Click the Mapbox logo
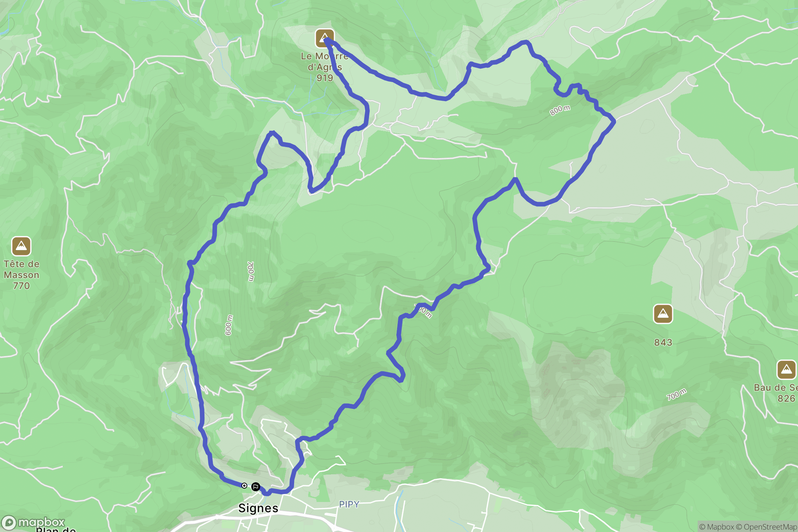Image resolution: width=798 pixels, height=532 pixels. (33, 523)
